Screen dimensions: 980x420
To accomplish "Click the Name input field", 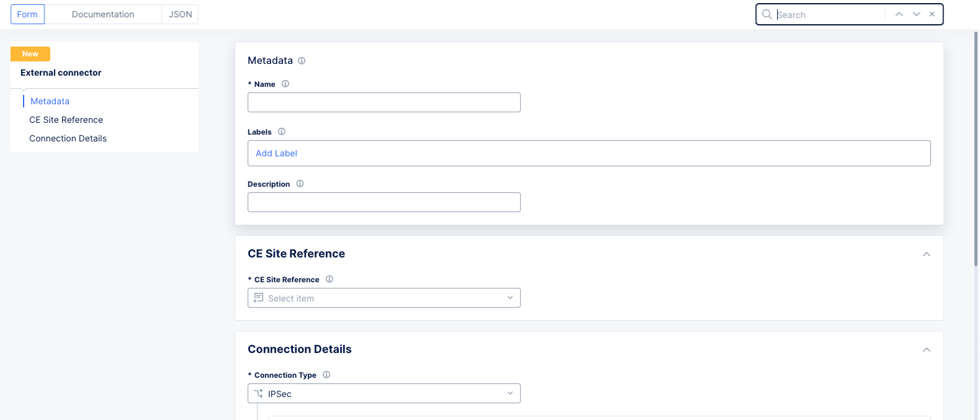I will pos(384,102).
